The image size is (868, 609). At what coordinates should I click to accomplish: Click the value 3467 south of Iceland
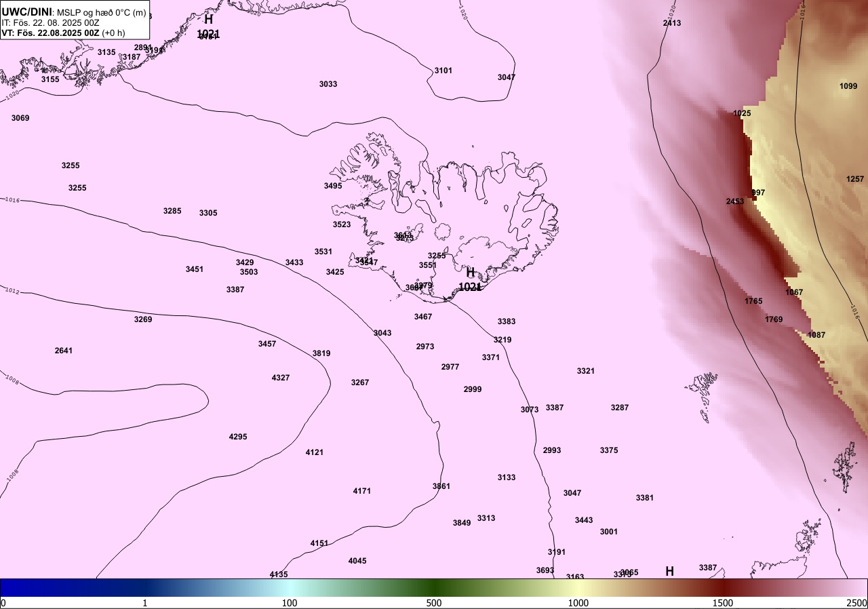[423, 317]
